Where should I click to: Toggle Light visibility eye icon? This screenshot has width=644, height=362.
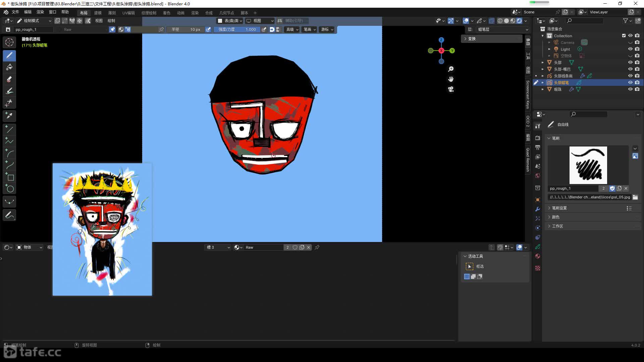coord(630,49)
